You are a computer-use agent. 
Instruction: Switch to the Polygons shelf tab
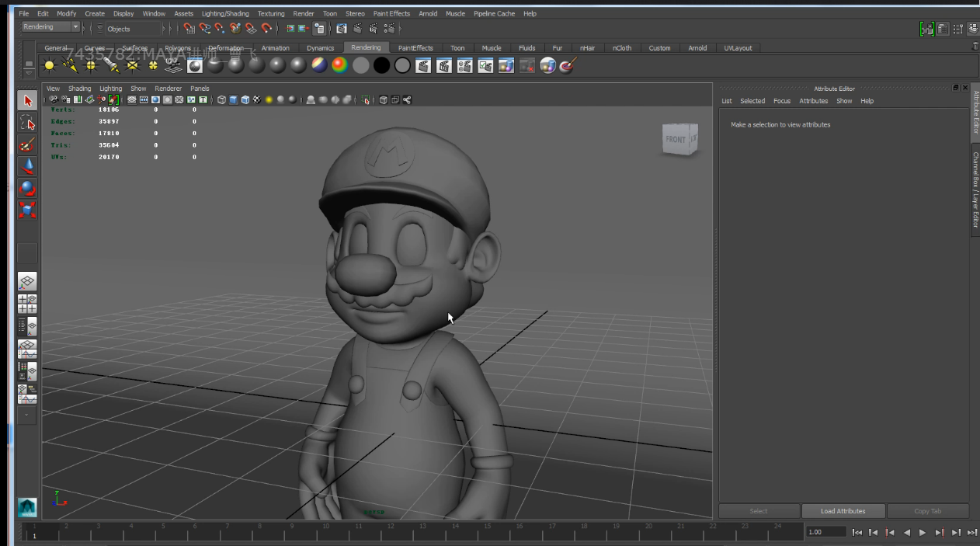[x=178, y=48]
